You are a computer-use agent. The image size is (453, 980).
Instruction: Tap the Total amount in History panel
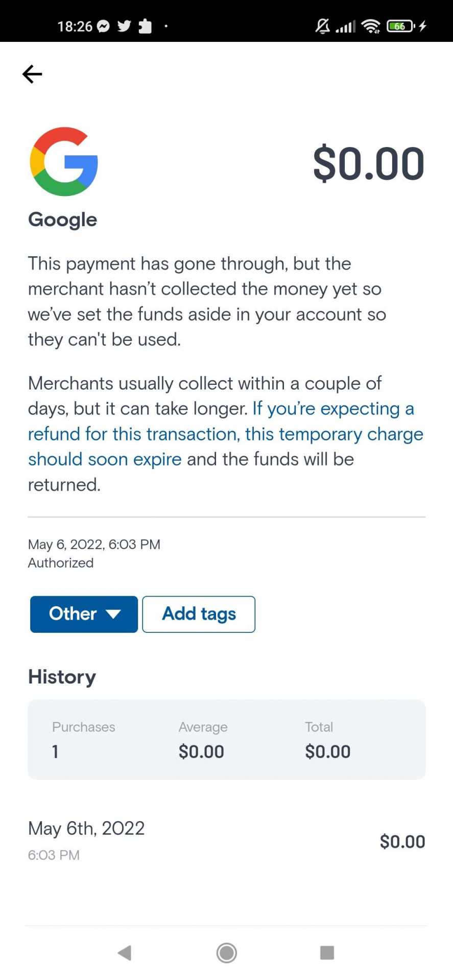coord(327,740)
